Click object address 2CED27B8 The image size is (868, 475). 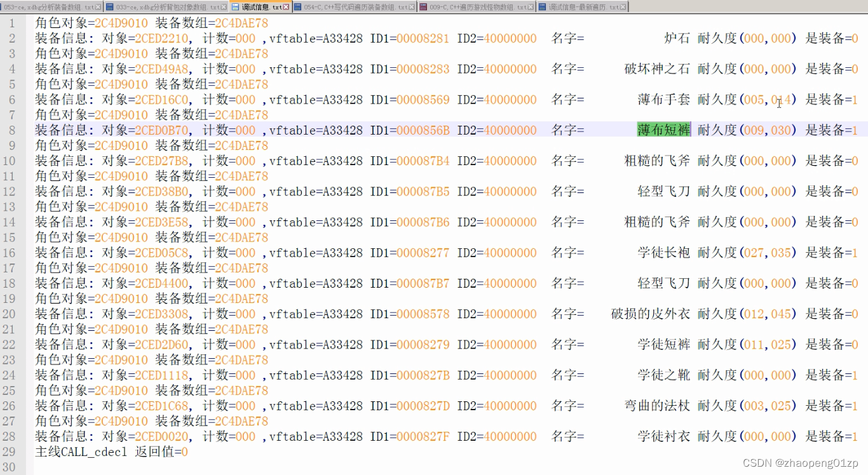tap(161, 161)
